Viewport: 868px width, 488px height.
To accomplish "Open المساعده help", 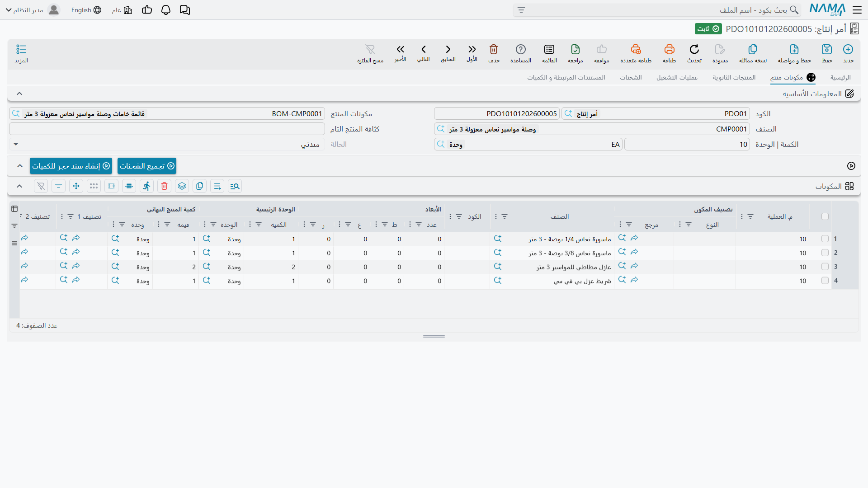I will pyautogui.click(x=521, y=53).
